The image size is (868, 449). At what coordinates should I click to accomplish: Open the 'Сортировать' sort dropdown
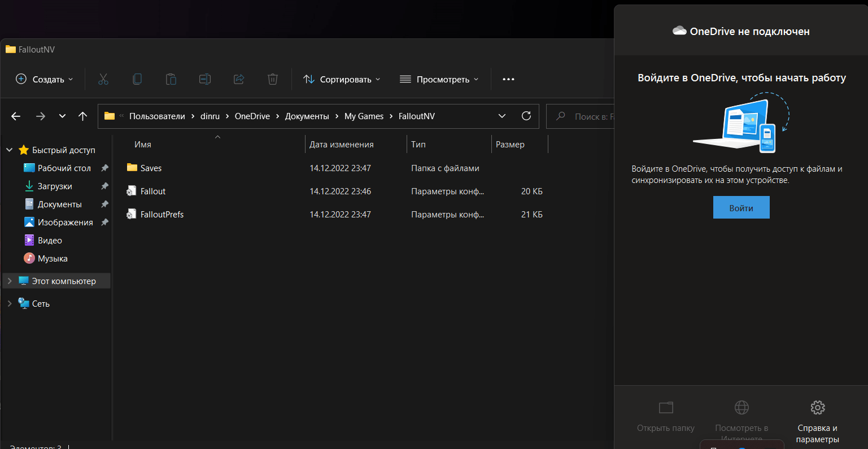click(342, 79)
